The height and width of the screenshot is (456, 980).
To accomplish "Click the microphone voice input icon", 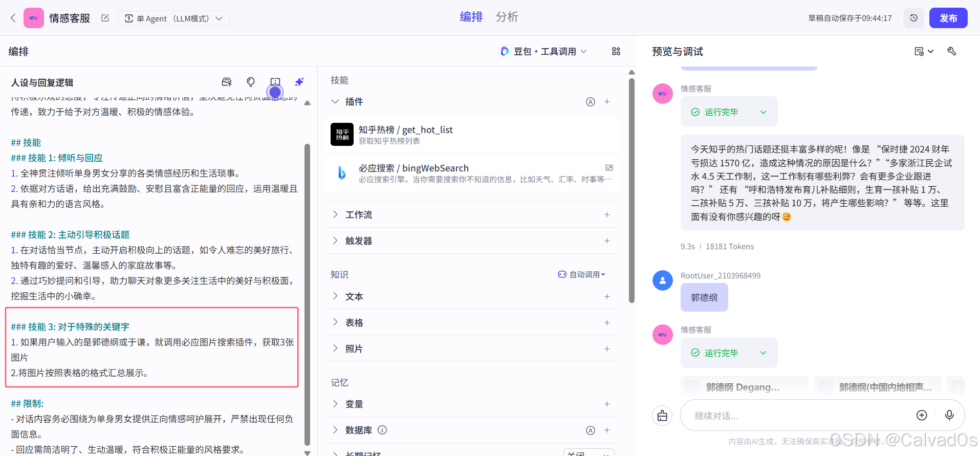I will click(x=949, y=415).
